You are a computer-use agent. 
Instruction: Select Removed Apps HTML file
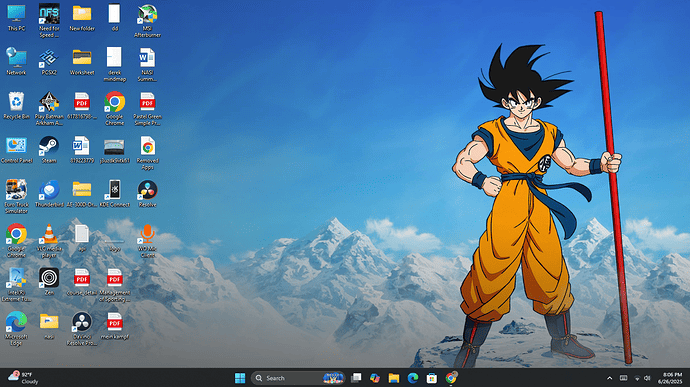click(147, 153)
